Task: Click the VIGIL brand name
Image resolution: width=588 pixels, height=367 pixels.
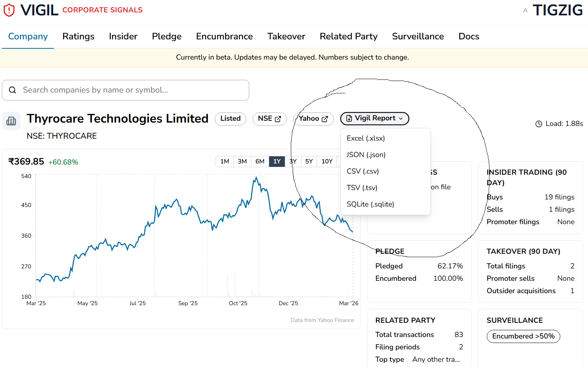Action: [x=39, y=10]
